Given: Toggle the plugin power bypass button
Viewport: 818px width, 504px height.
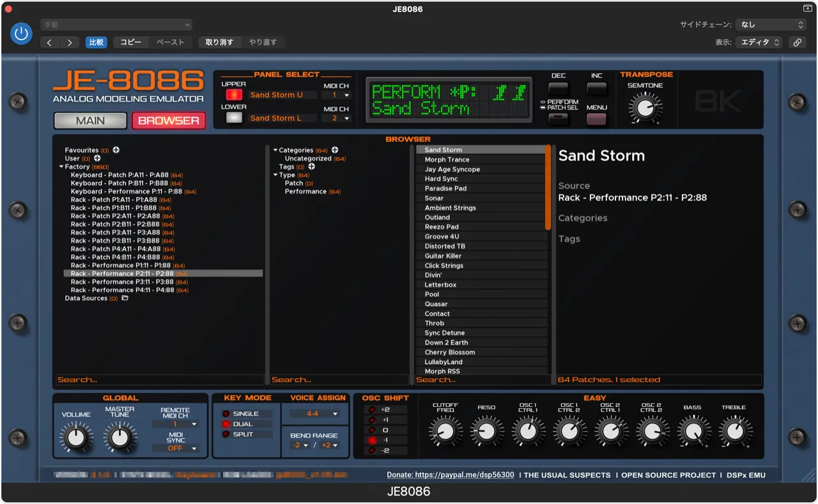Looking at the screenshot, I should pos(21,34).
